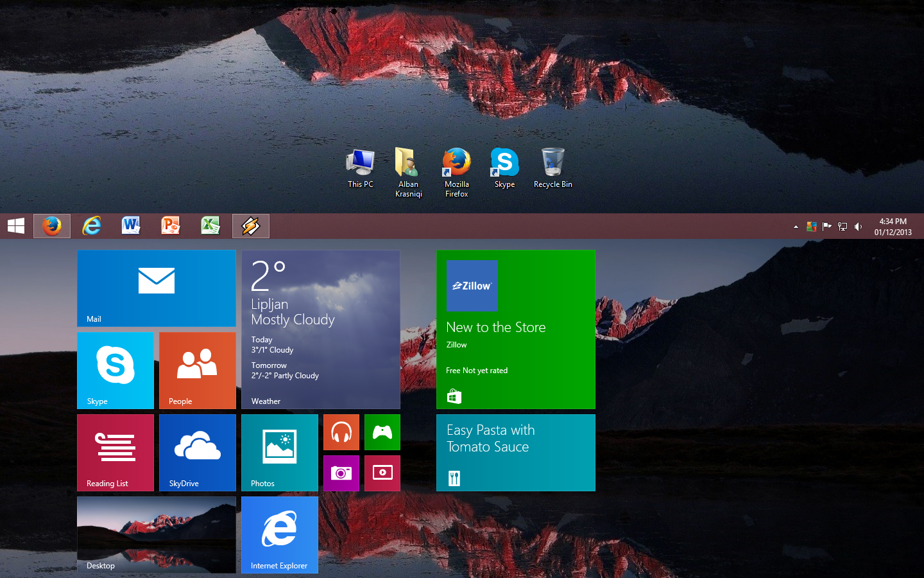Open the SkyDrive tile

point(198,453)
